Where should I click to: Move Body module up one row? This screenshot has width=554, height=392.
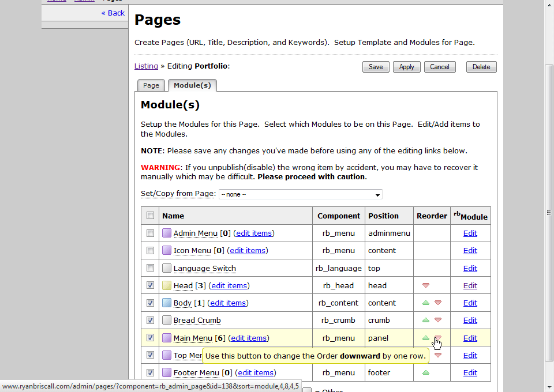coord(426,303)
